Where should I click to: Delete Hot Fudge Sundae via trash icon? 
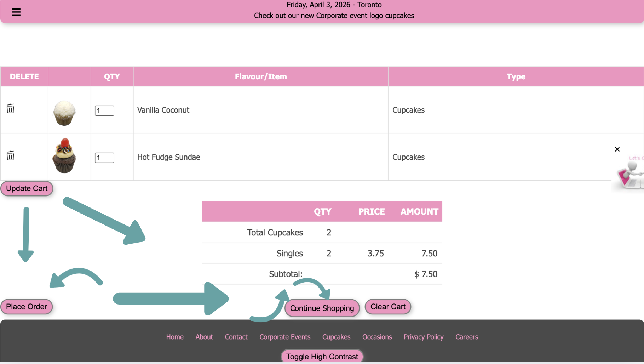(10, 155)
